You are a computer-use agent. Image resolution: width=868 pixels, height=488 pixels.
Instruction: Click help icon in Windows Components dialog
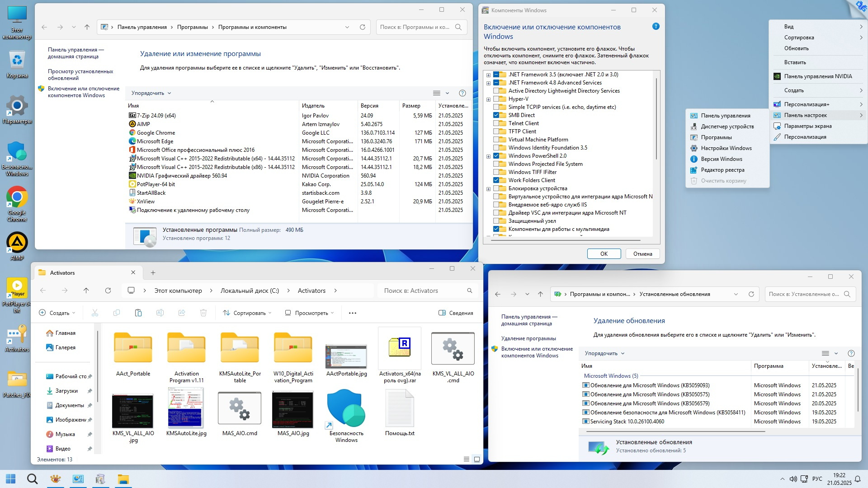(x=656, y=27)
